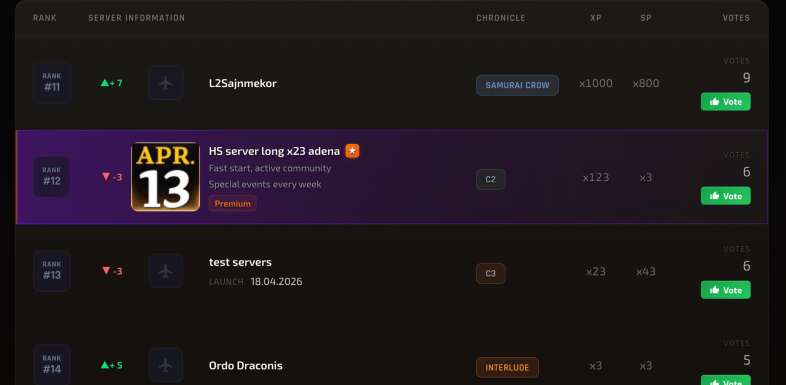Click the x800 SP value
This screenshot has width=786, height=385.
coord(646,83)
